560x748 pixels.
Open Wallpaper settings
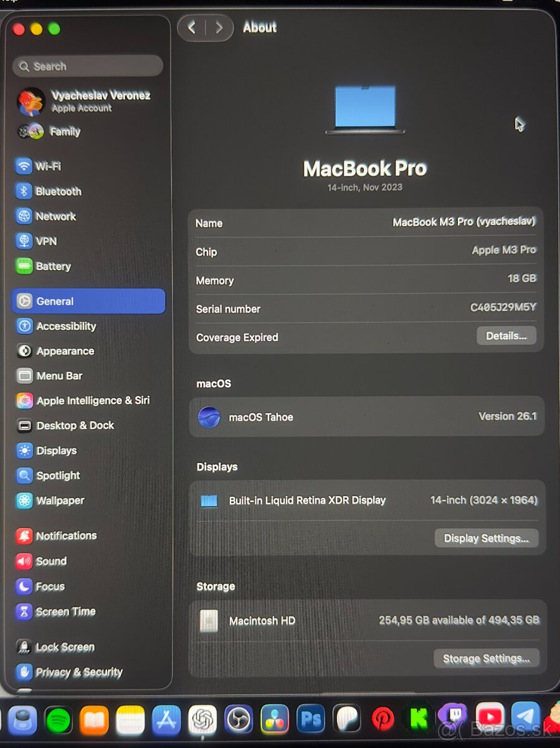click(x=61, y=501)
